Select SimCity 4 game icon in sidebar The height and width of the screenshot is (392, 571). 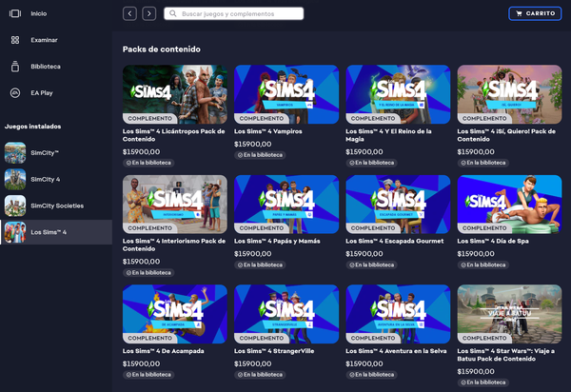point(15,179)
